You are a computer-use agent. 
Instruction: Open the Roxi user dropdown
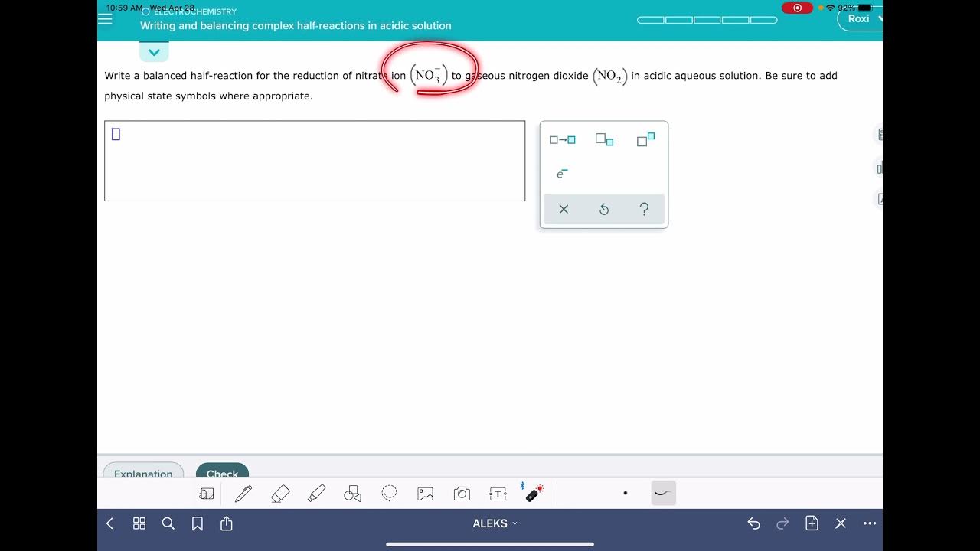point(862,19)
